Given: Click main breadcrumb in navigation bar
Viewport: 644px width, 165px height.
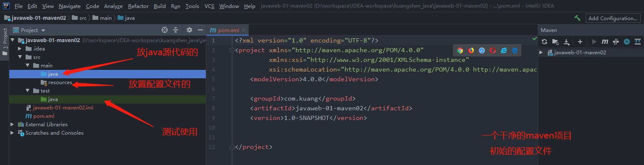Looking at the screenshot, I should 103,18.
